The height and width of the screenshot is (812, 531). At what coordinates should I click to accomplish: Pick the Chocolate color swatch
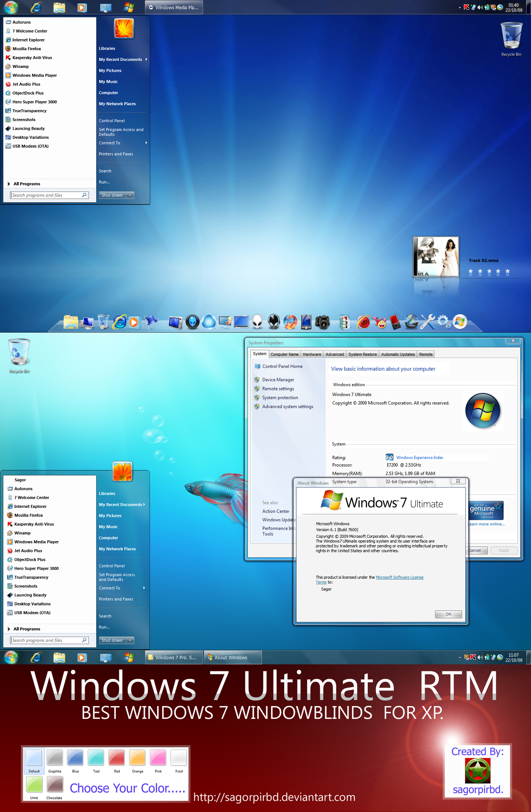tap(55, 784)
